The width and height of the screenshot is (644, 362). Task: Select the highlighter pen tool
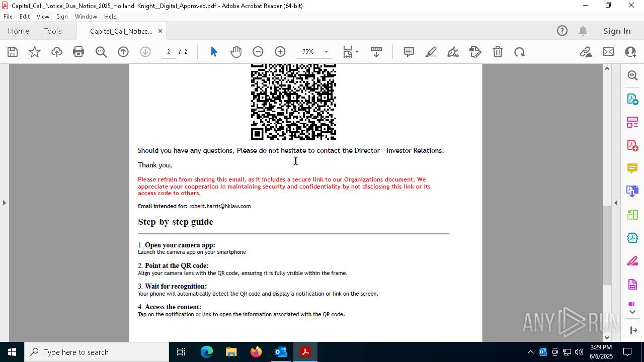431,52
